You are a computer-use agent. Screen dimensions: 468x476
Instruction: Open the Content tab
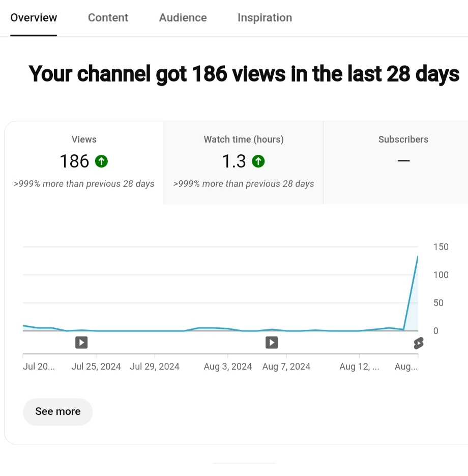(x=108, y=18)
